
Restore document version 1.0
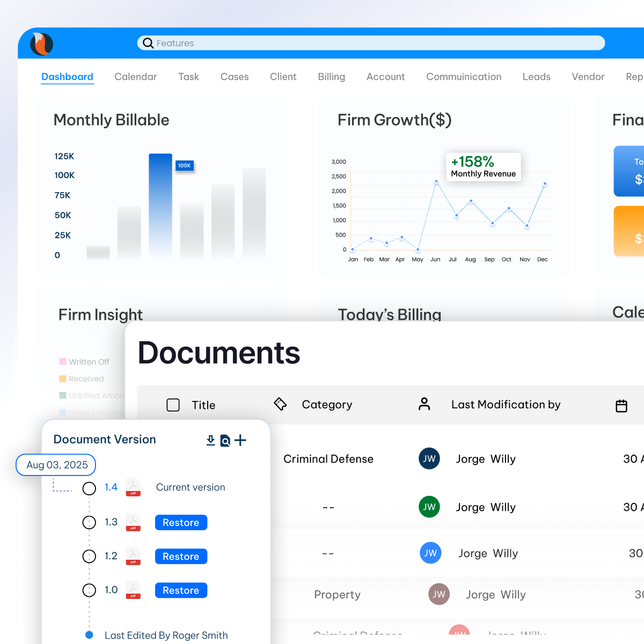(181, 590)
